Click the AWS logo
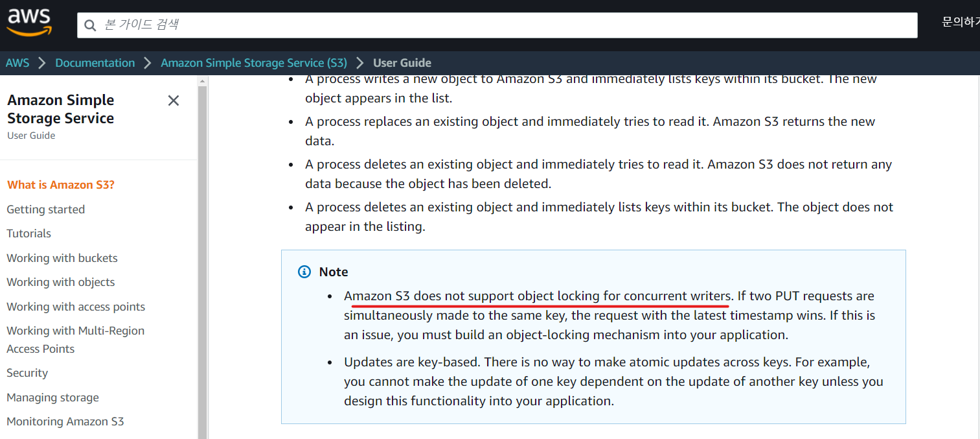The height and width of the screenshot is (439, 980). pyautogui.click(x=29, y=22)
